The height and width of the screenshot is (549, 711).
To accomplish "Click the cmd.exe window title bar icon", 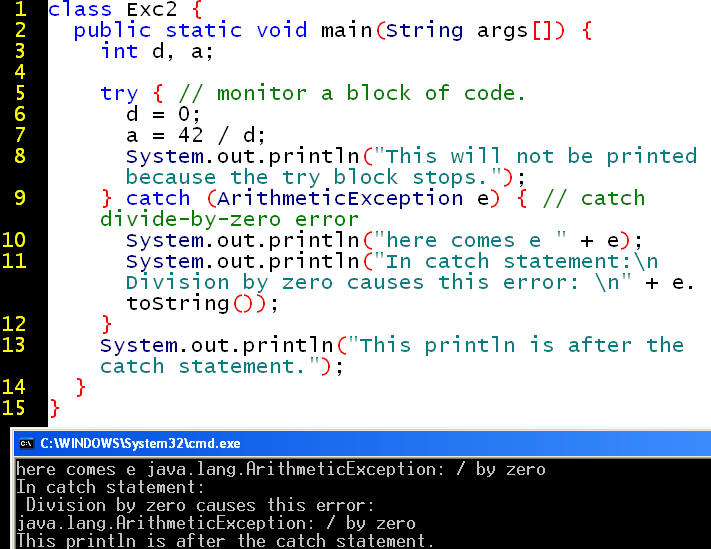I will [27, 443].
